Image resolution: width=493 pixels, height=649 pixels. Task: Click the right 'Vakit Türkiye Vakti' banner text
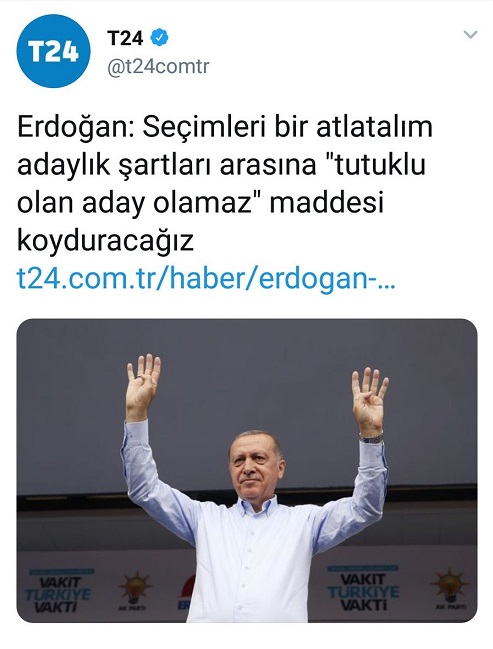pyautogui.click(x=363, y=590)
